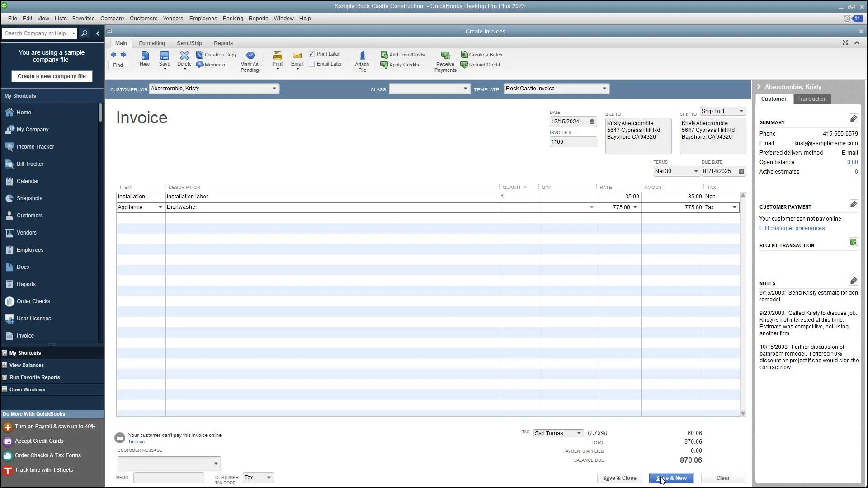Screen dimensions: 868x488
Task: Click the Create a Copy icon
Action: click(x=217, y=55)
